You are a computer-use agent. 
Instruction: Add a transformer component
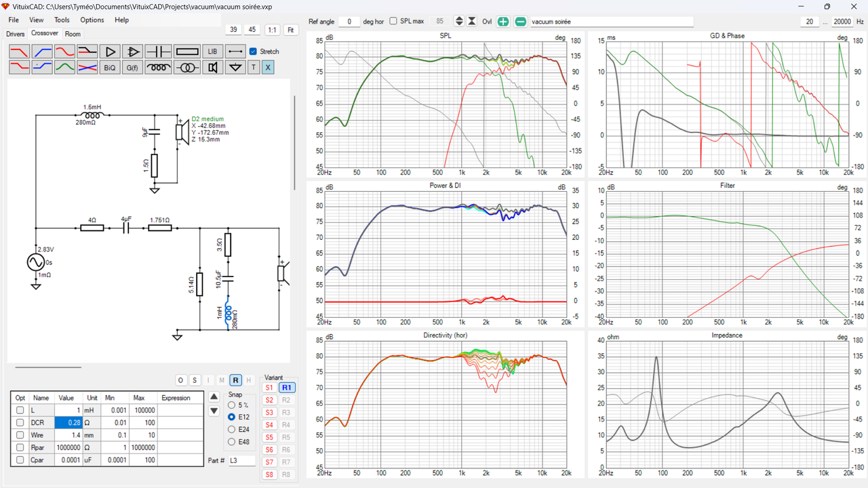tap(186, 67)
